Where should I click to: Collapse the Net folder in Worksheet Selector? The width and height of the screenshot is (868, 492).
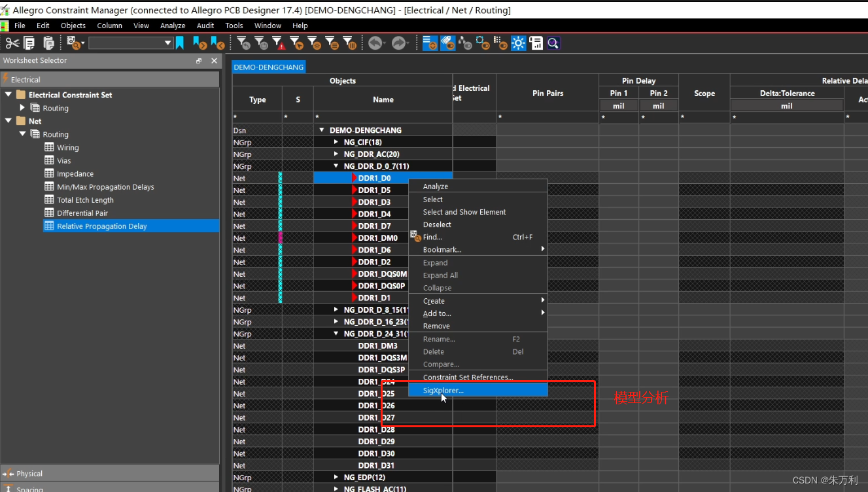pos(9,120)
